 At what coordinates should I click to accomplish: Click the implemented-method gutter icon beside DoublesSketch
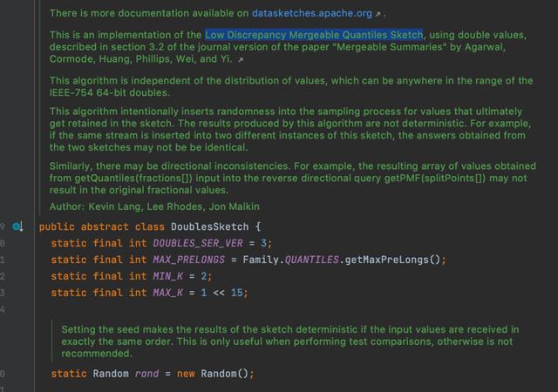point(17,226)
